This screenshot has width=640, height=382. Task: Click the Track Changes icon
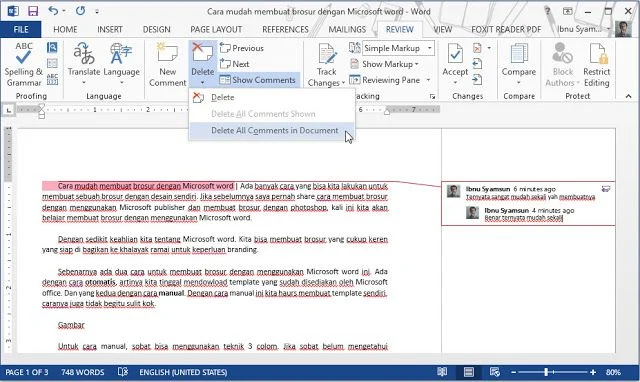coord(327,54)
